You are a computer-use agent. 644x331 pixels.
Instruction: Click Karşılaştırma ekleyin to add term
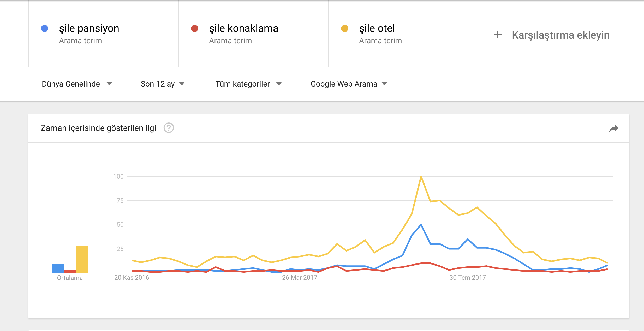(560, 35)
